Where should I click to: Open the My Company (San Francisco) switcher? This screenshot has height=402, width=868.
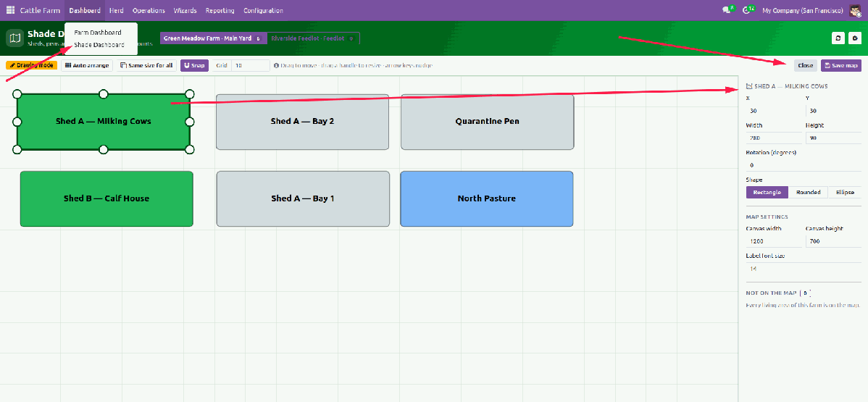click(802, 11)
